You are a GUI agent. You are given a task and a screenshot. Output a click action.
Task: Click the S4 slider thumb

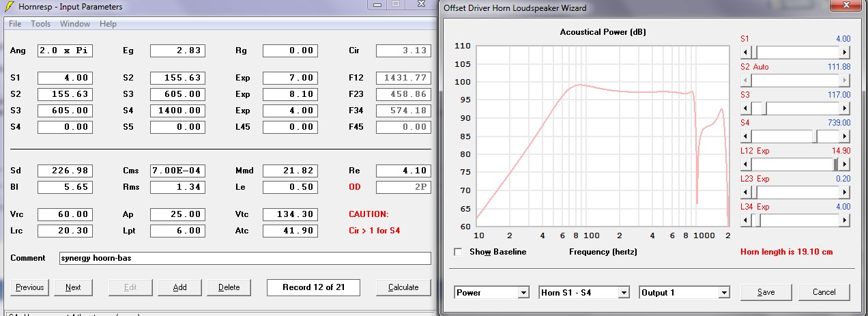815,137
